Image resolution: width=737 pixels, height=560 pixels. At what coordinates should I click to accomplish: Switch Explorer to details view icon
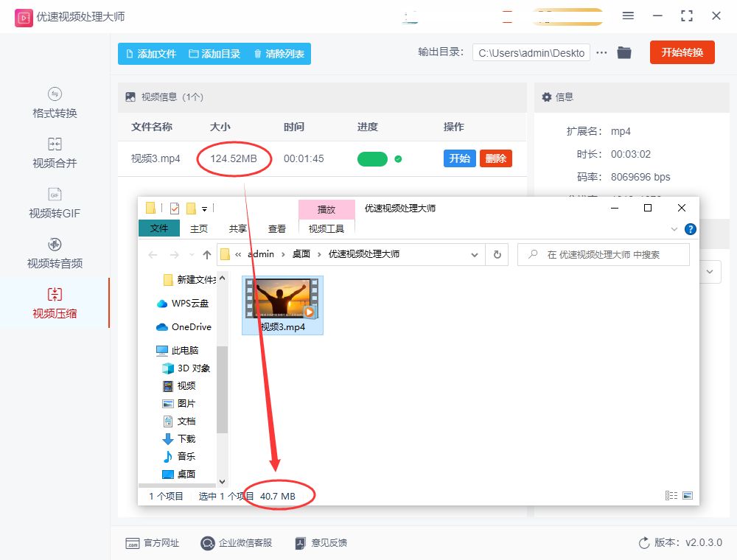click(x=671, y=496)
